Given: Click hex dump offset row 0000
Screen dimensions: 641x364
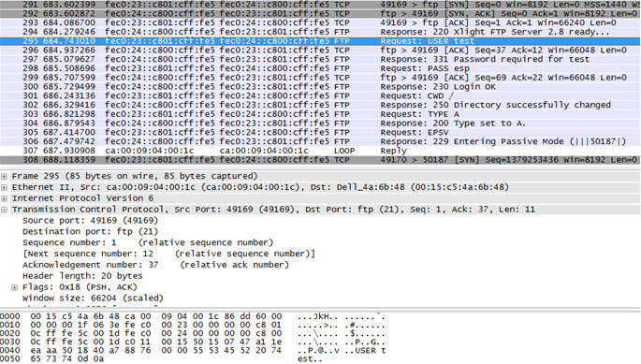Looking at the screenshot, I should (9, 316).
